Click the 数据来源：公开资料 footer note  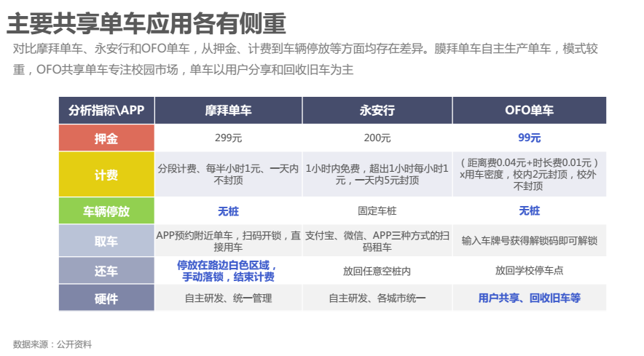(x=52, y=344)
